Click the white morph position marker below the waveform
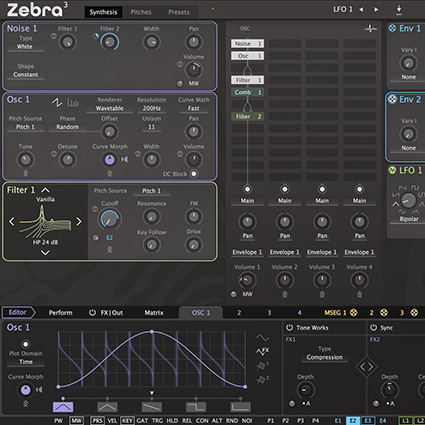425x425 pixels. point(152,393)
